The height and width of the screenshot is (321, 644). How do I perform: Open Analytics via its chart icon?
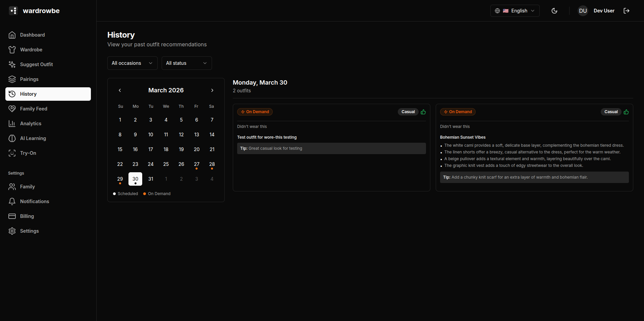[12, 124]
